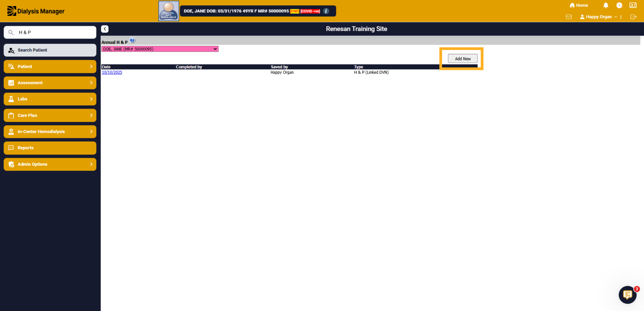The image size is (644, 311).
Task: Expand the Patient menu
Action: [x=50, y=67]
